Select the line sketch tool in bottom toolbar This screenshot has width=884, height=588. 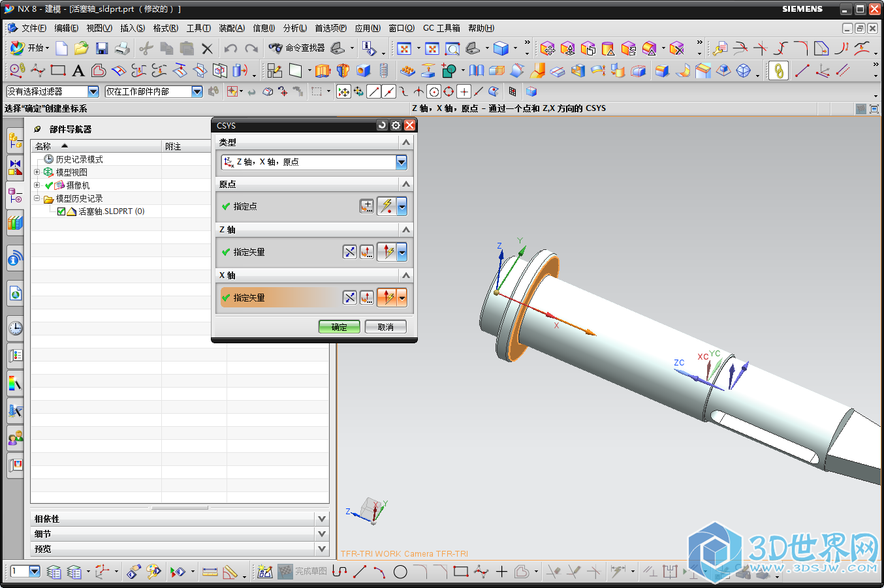click(x=360, y=572)
